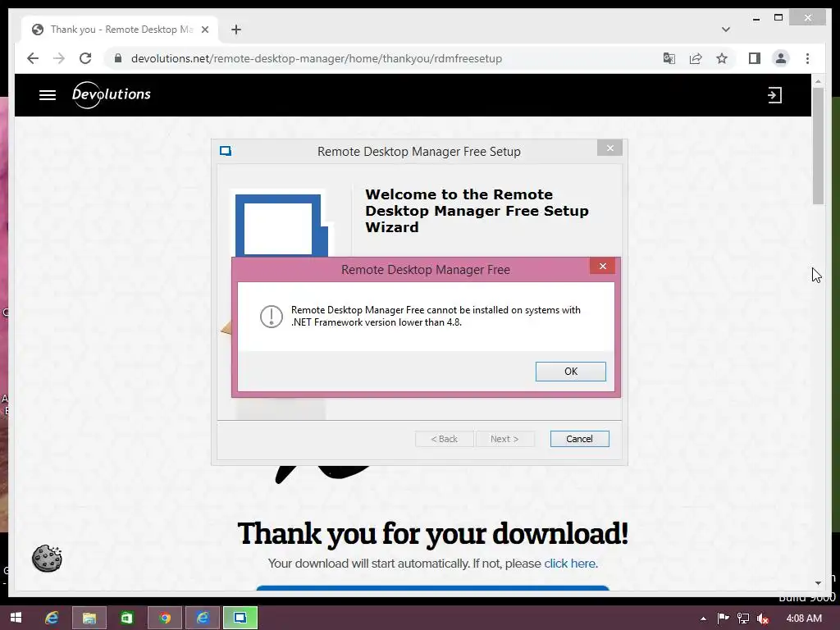Open the Chrome tab search dropdown
Screen dimensions: 840x630
tap(726, 30)
